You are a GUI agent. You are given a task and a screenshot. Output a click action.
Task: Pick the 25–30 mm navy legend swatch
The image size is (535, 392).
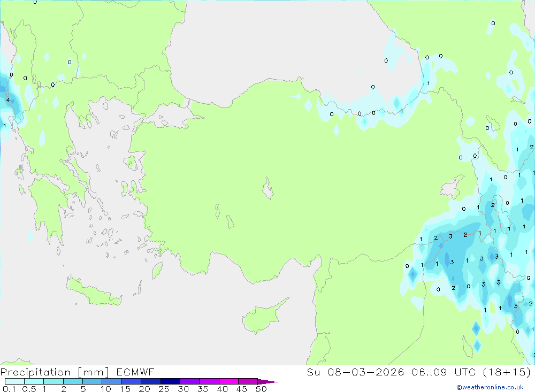pos(170,381)
